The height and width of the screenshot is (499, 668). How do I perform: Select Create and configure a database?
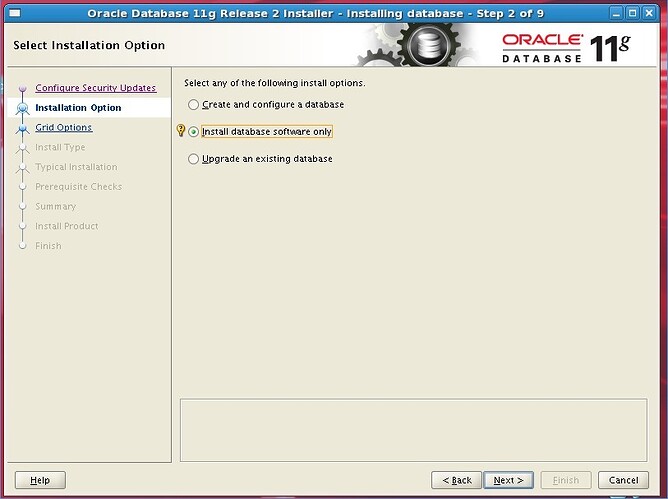(194, 105)
